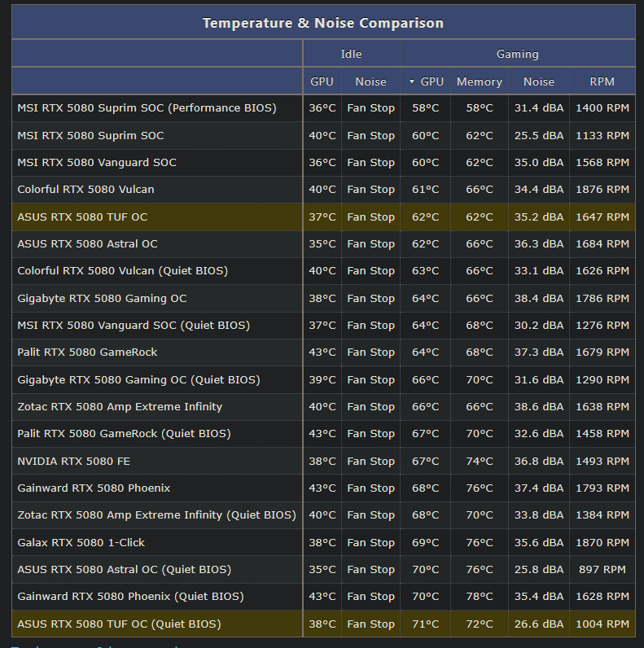Click 33.1 dBA noise value
Image resolution: width=644 pixels, height=648 pixels.
tap(539, 271)
